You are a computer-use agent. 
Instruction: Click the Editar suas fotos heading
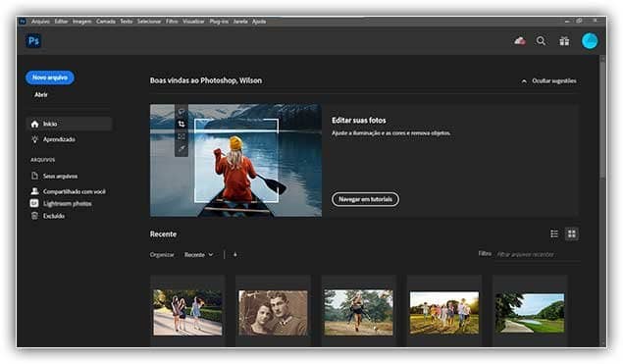(x=359, y=121)
